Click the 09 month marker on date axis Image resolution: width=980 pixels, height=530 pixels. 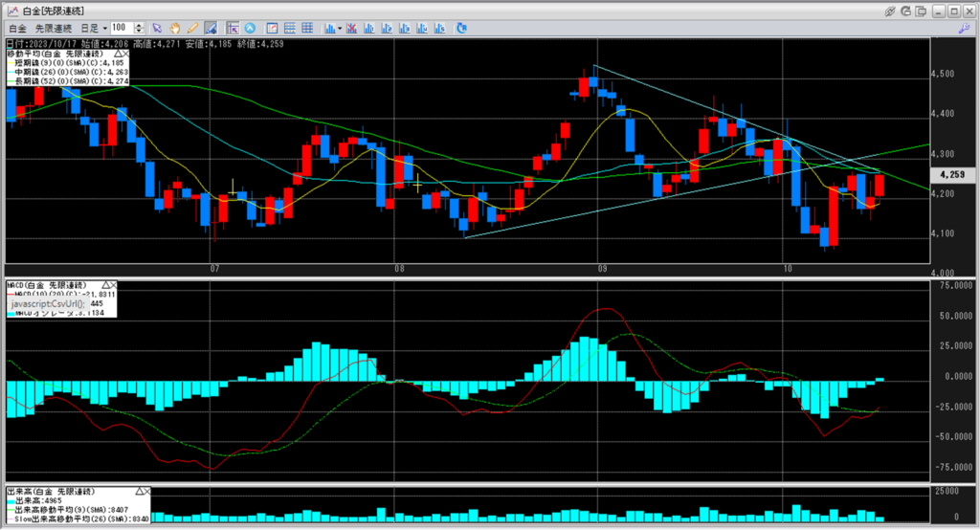click(602, 269)
